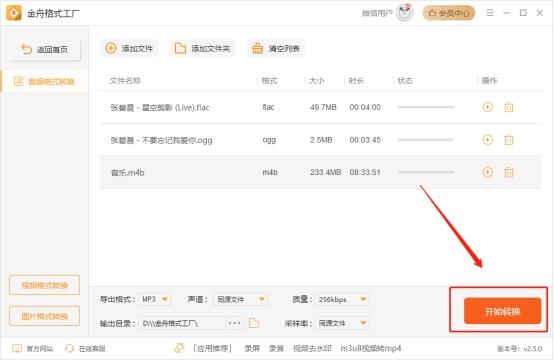Click the user avatar icon
The height and width of the screenshot is (360, 554).
[405, 13]
